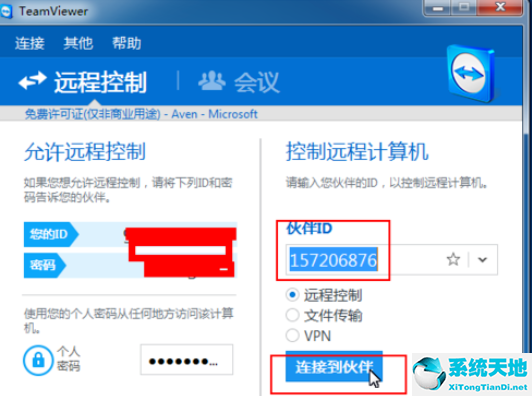This screenshot has height=396, width=532.
Task: Click the people icon next to 会议
Action: pyautogui.click(x=211, y=81)
